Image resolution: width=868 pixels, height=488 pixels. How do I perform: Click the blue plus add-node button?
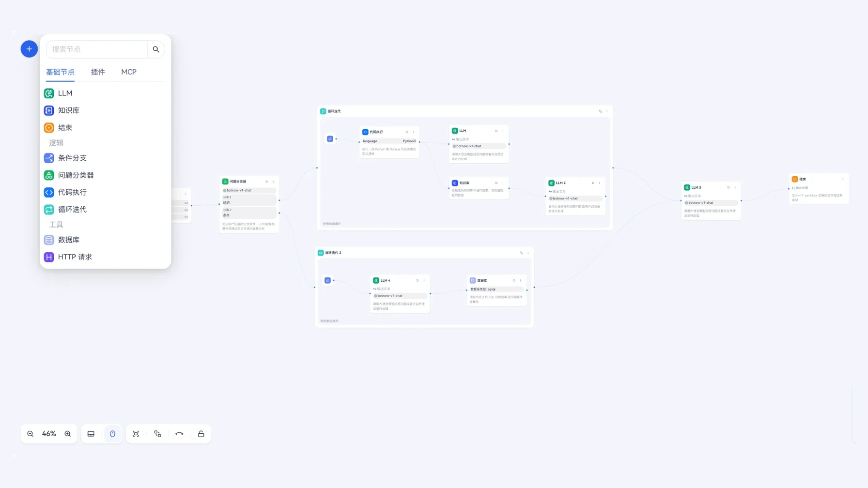click(29, 49)
